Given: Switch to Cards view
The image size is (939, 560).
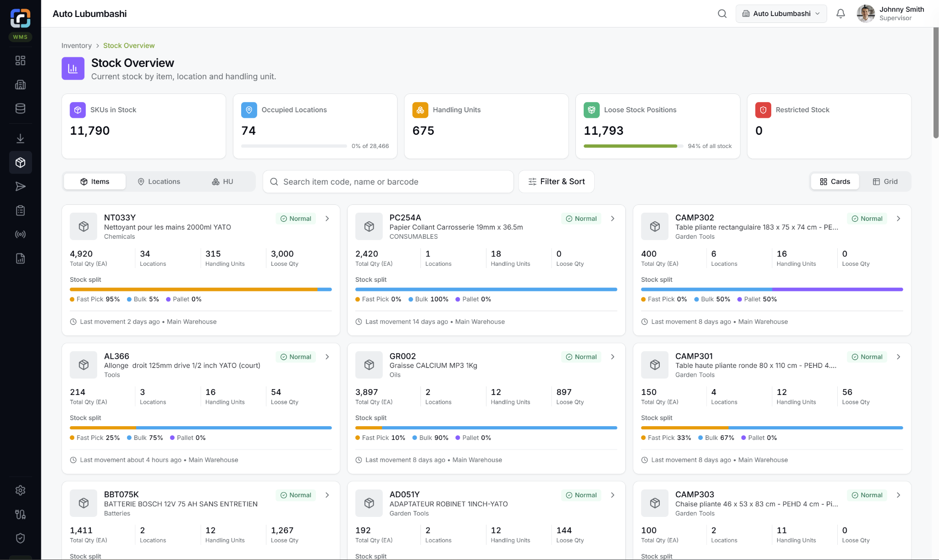Looking at the screenshot, I should click(x=835, y=181).
